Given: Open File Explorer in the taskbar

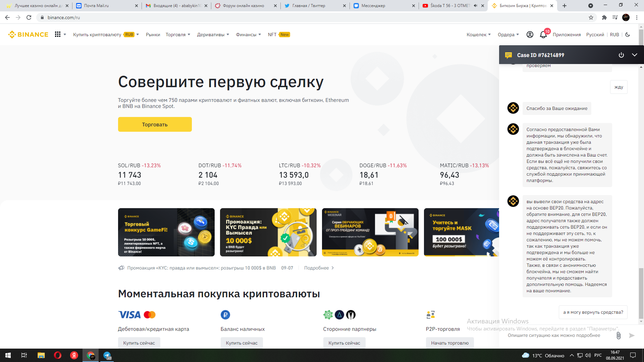Looking at the screenshot, I should click(x=41, y=355).
